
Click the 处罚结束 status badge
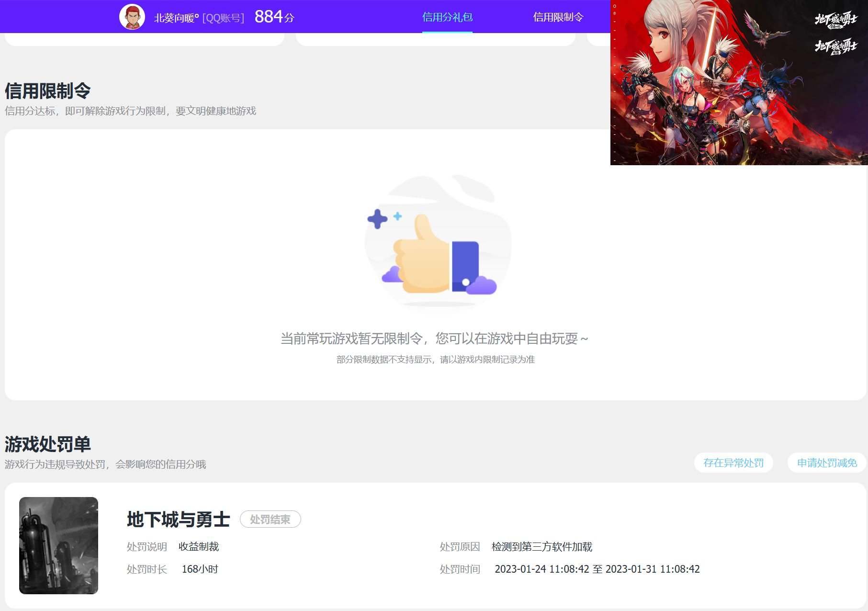pos(270,519)
